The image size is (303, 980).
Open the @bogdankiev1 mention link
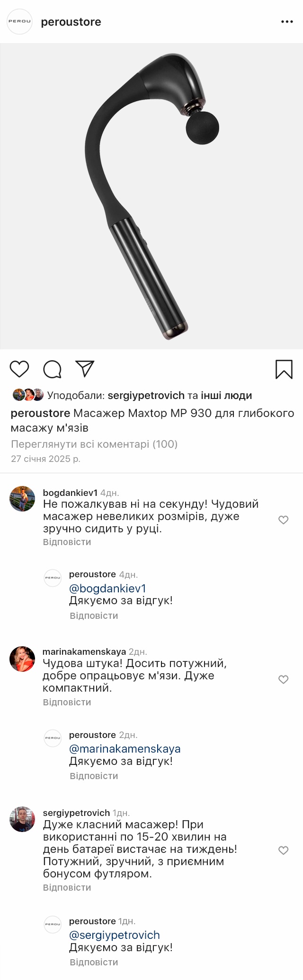[107, 588]
